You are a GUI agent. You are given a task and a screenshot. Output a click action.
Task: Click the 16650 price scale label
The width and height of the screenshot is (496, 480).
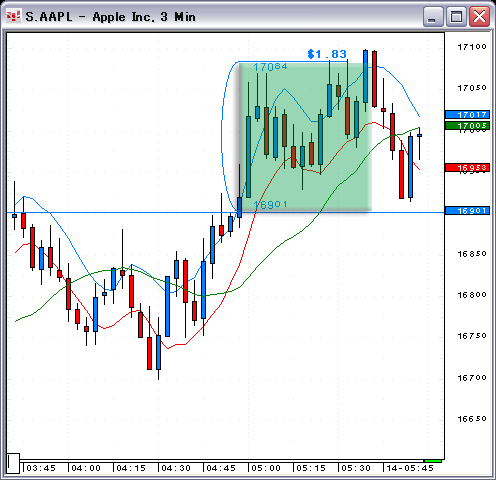pyautogui.click(x=471, y=419)
